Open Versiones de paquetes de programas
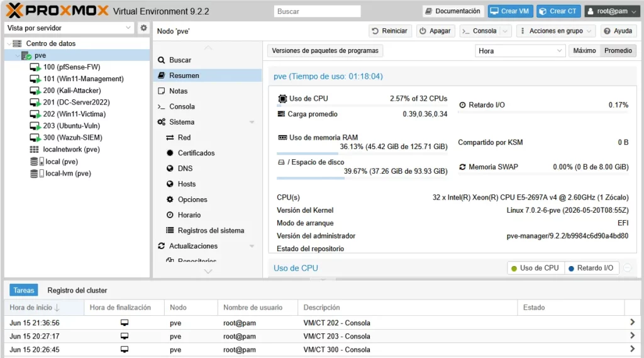 click(325, 51)
